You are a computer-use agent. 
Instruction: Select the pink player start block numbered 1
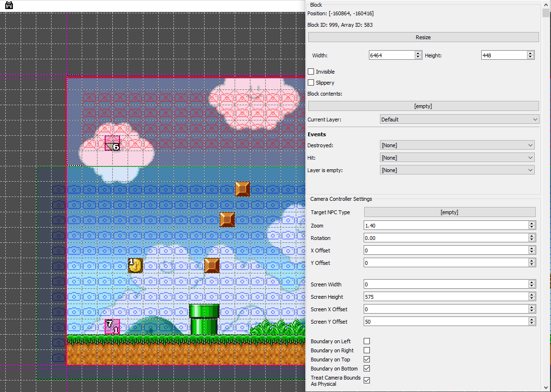click(x=112, y=327)
